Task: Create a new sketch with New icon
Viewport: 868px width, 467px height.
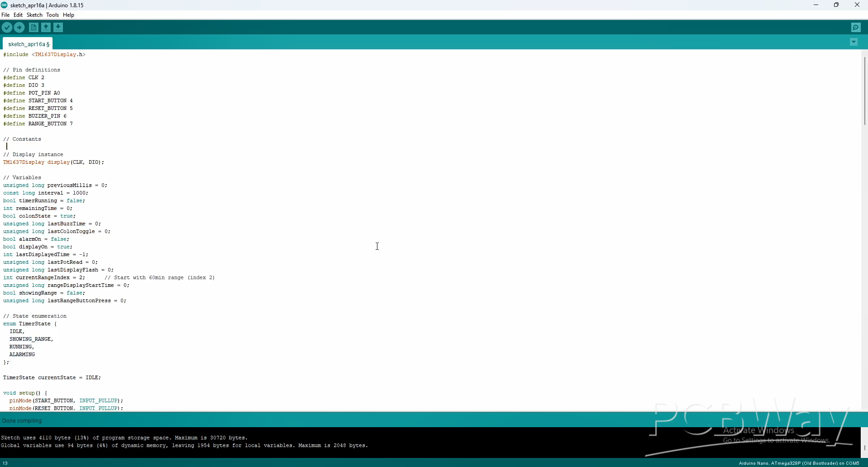Action: [x=33, y=28]
